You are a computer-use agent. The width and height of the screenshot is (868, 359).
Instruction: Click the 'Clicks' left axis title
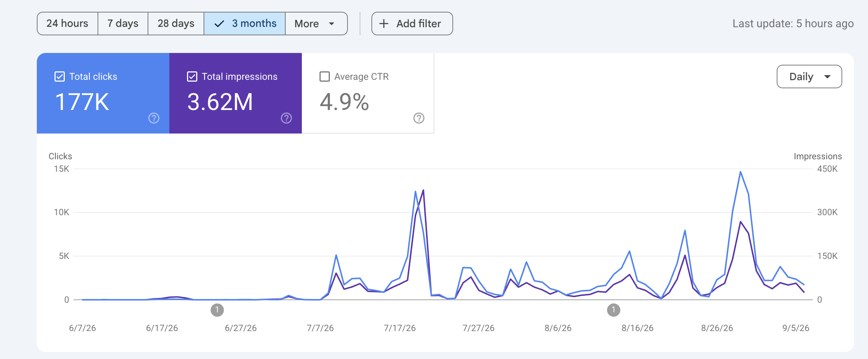(x=60, y=156)
